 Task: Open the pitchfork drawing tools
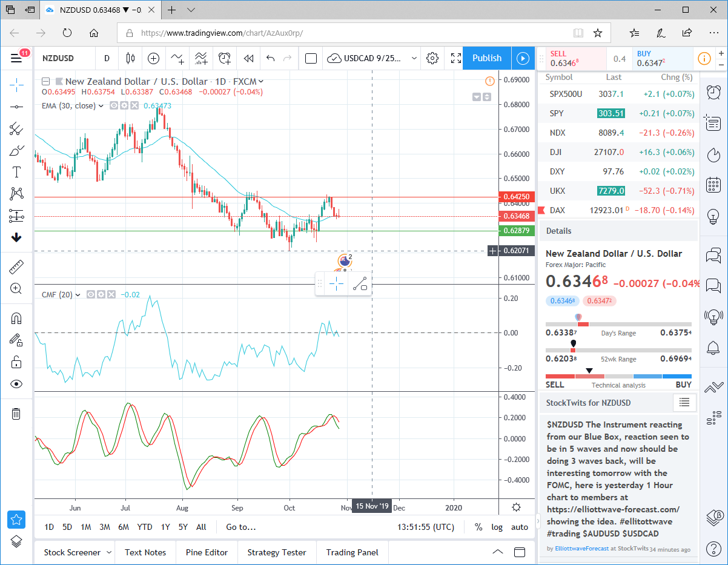16,128
